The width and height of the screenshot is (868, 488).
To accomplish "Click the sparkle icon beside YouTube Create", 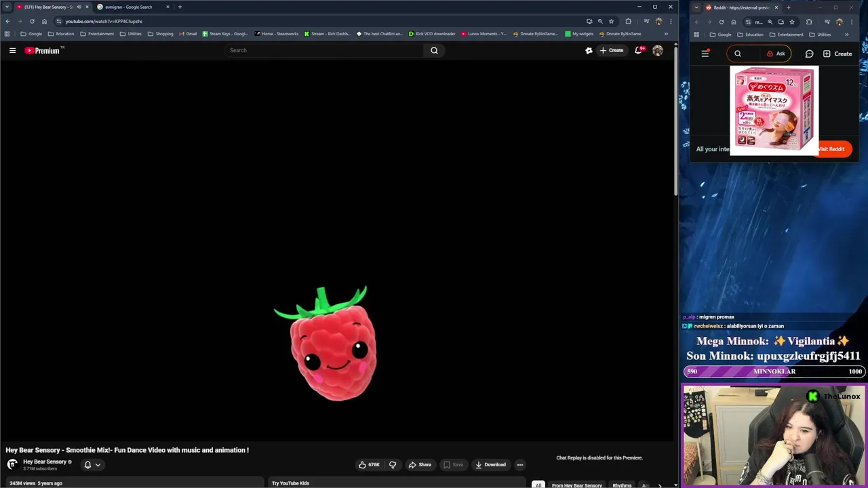I will point(589,50).
